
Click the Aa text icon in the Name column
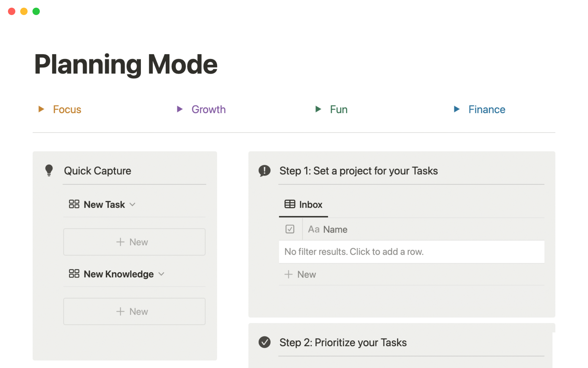pos(314,229)
